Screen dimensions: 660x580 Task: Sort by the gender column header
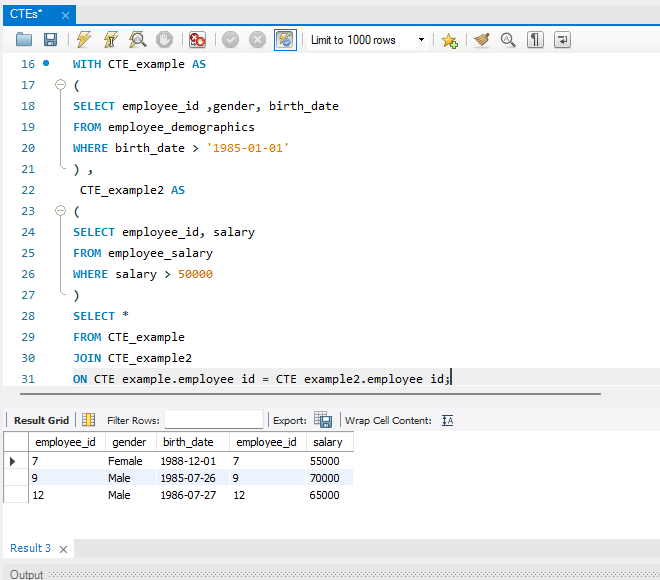click(129, 442)
